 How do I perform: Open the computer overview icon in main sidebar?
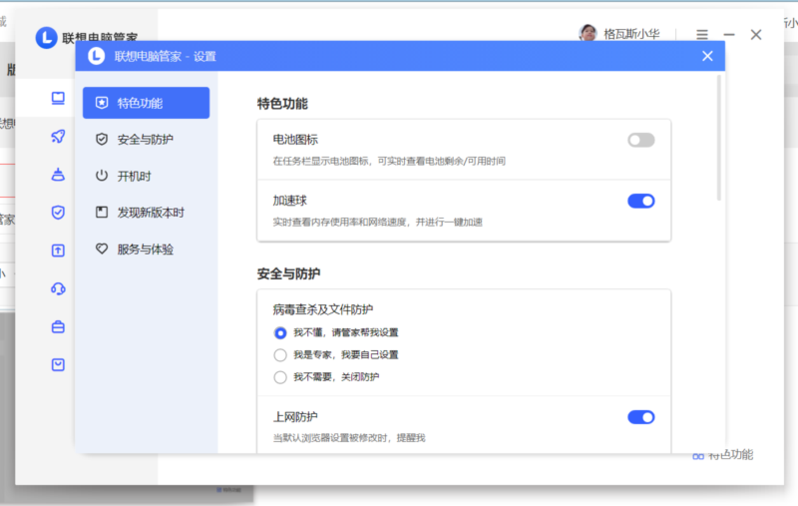point(58,98)
